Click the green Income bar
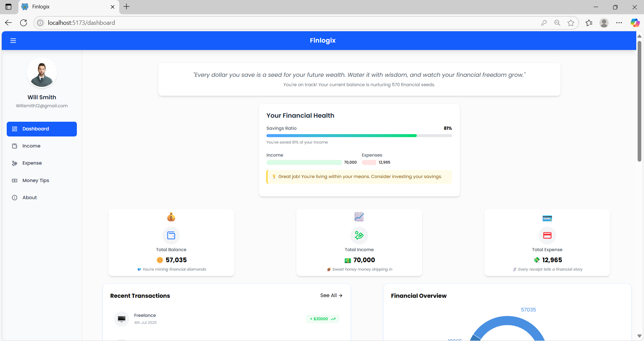Viewport: 644px width, 341px height. tap(304, 162)
